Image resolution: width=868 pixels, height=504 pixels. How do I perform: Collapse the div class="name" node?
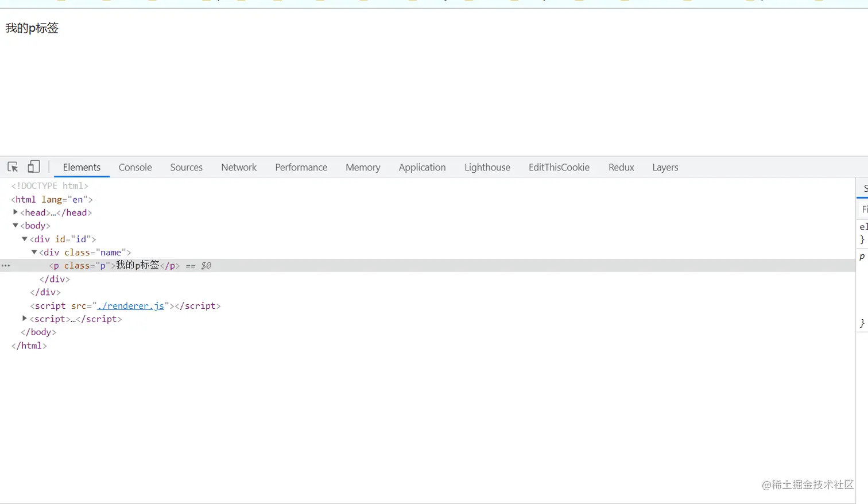34,252
